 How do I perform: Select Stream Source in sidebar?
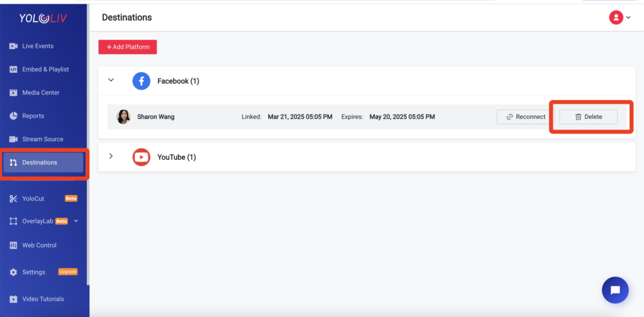tap(43, 139)
